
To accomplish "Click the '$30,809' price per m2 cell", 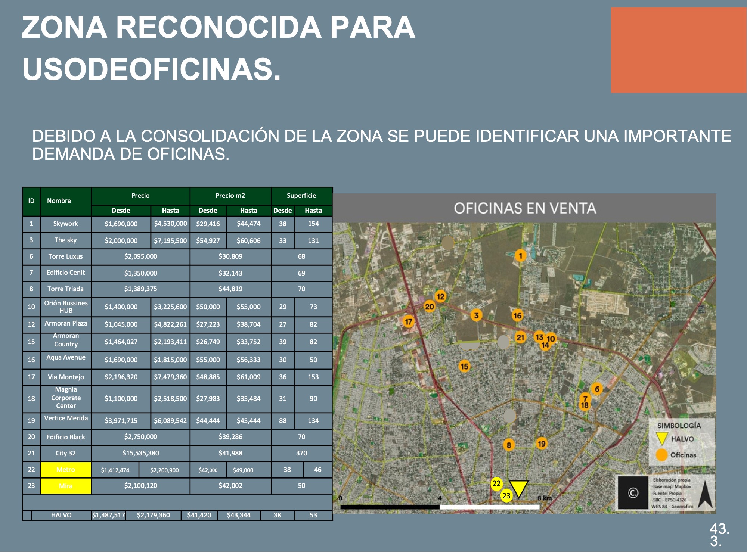I will [230, 257].
